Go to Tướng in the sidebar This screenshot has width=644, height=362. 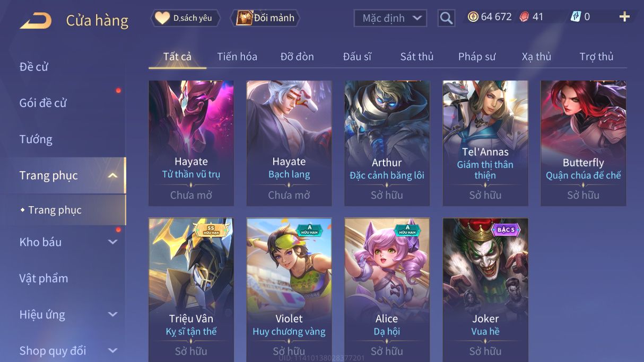coord(36,139)
